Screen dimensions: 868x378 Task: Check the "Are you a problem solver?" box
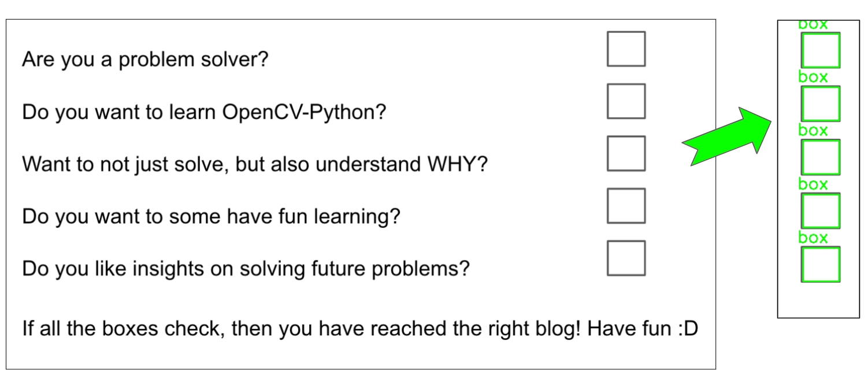626,49
